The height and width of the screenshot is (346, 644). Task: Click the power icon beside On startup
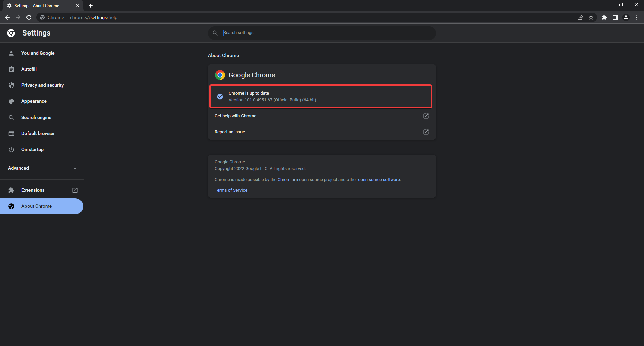pos(11,149)
